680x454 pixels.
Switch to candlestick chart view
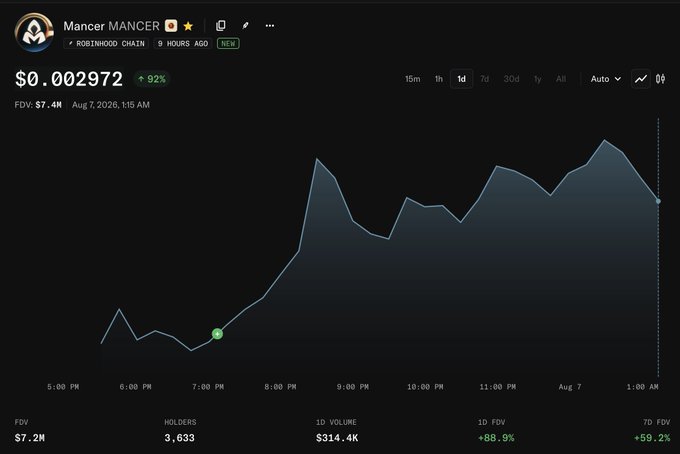click(660, 79)
